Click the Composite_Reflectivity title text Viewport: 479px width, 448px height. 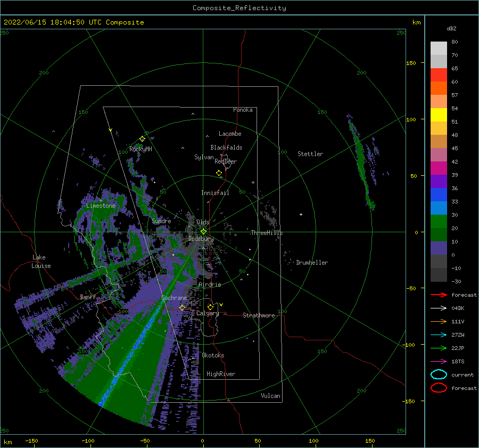240,8
